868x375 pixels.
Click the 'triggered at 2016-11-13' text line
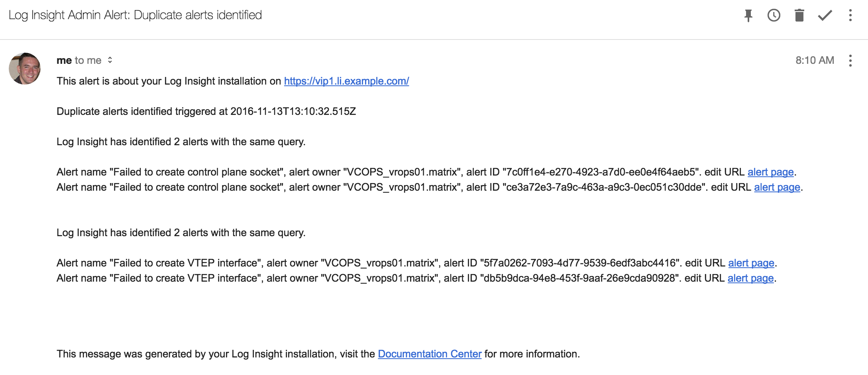[x=206, y=111]
